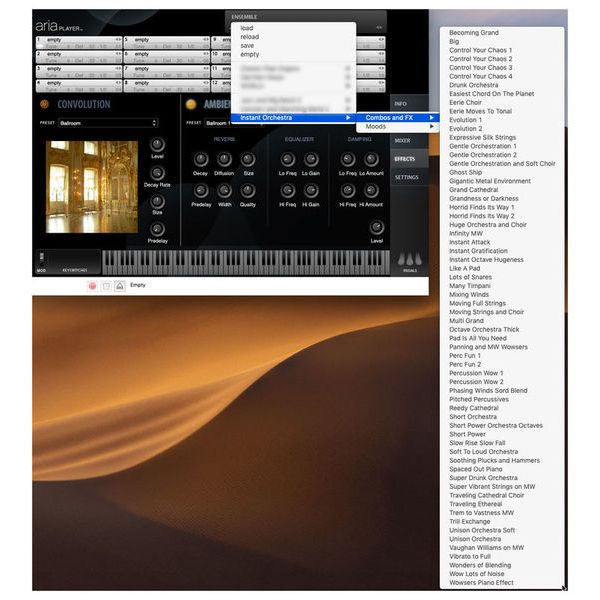Toggle the Ambience power button

point(191,104)
